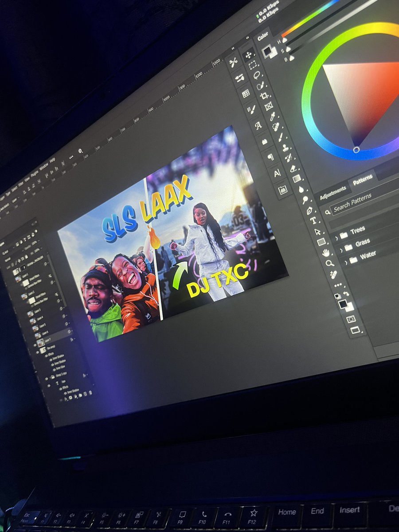
Task: Click the H hue slider handle
Action: click(x=285, y=40)
